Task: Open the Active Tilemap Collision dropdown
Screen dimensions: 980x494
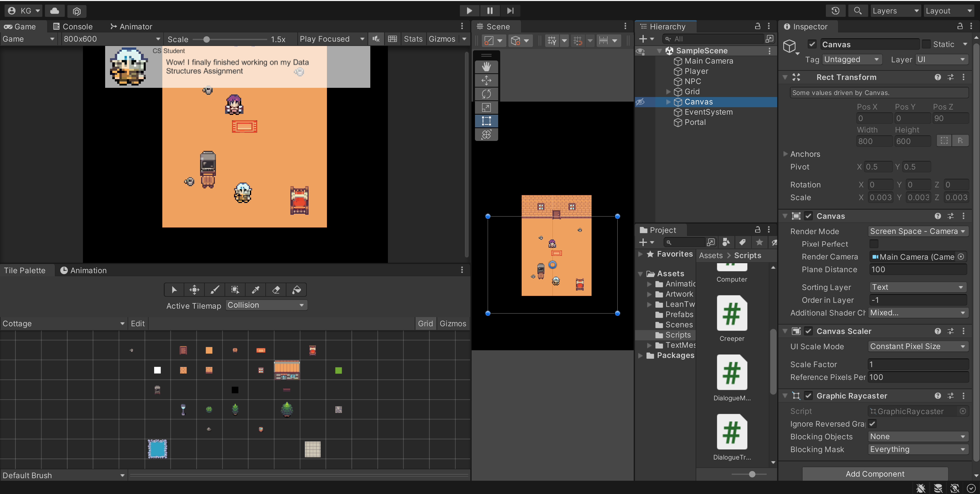Action: [x=266, y=305]
